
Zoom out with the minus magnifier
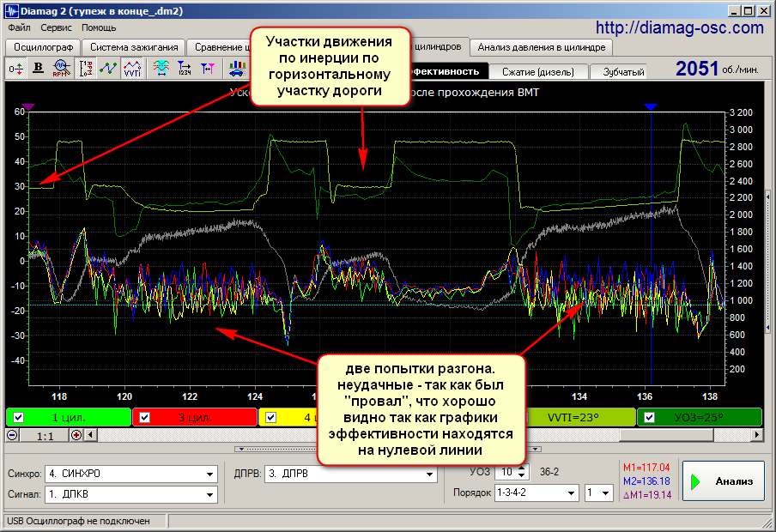[x=12, y=436]
